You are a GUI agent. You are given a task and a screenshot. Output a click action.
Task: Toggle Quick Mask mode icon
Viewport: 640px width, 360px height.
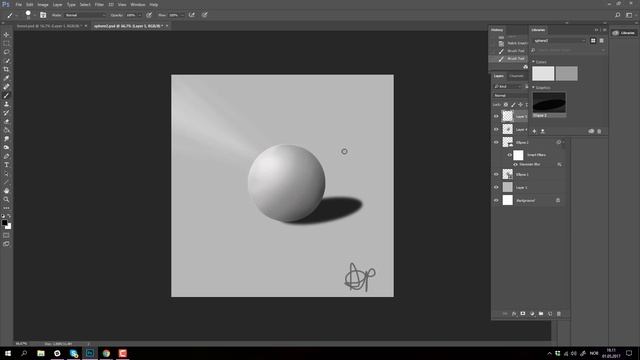point(6,236)
